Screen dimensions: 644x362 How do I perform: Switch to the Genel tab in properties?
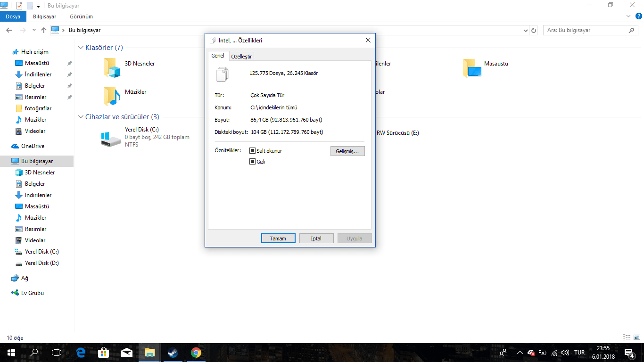(218, 56)
